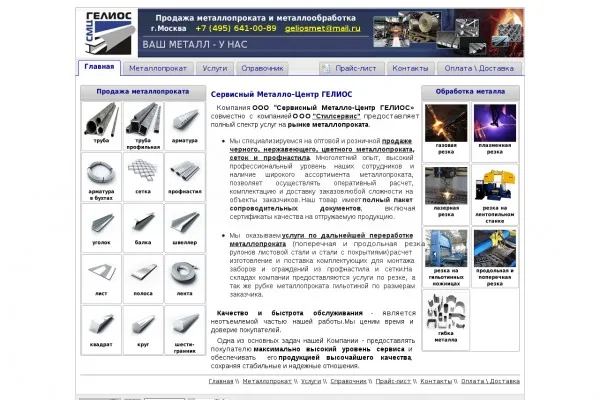Screen dimensions: 600x400
Task: Open the плазменная резка service thumbnail
Action: point(495,123)
